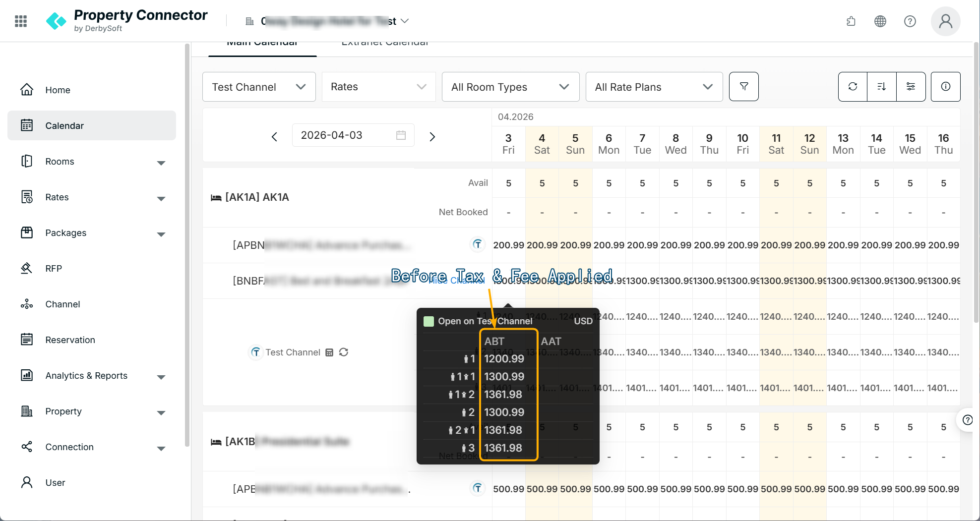Expand the Connection sidebar menu
This screenshot has width=980, height=521.
161,448
